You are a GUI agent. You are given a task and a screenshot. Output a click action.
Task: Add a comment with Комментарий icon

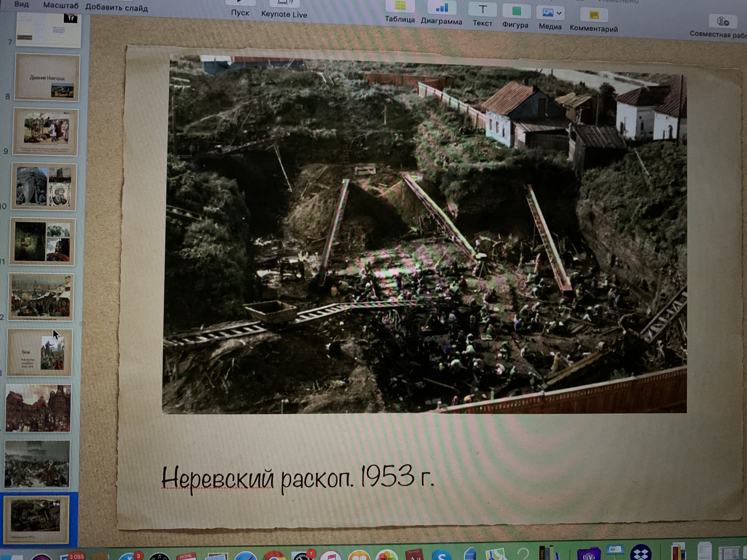(594, 15)
